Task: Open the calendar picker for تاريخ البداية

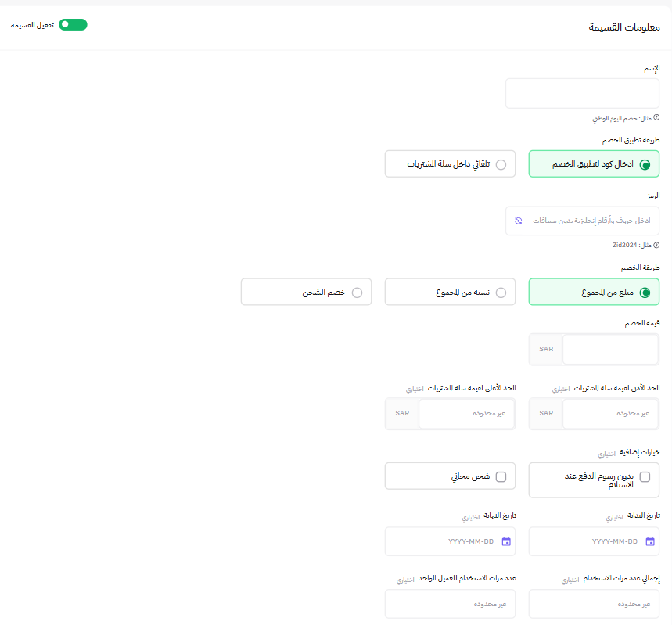Action: [x=651, y=541]
